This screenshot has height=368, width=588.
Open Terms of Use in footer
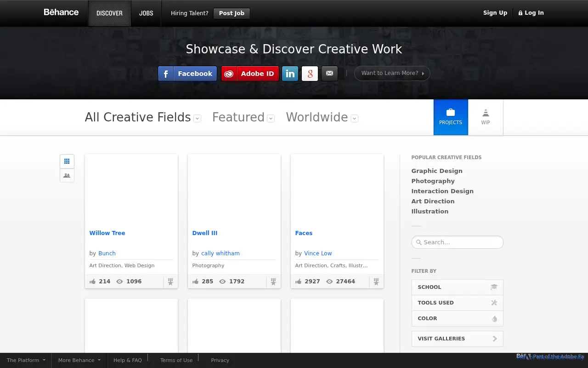176,360
